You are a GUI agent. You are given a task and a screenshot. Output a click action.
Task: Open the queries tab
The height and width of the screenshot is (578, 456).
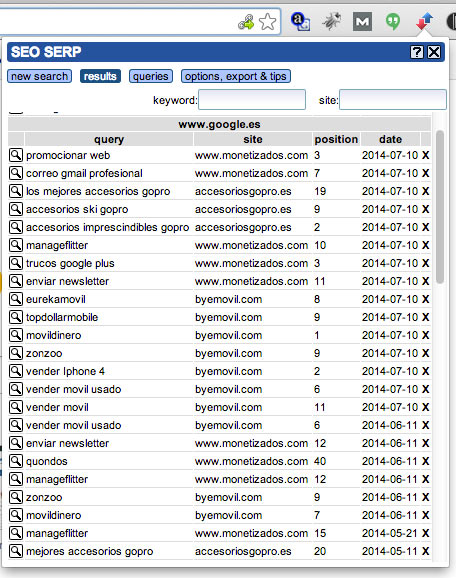[x=151, y=76]
